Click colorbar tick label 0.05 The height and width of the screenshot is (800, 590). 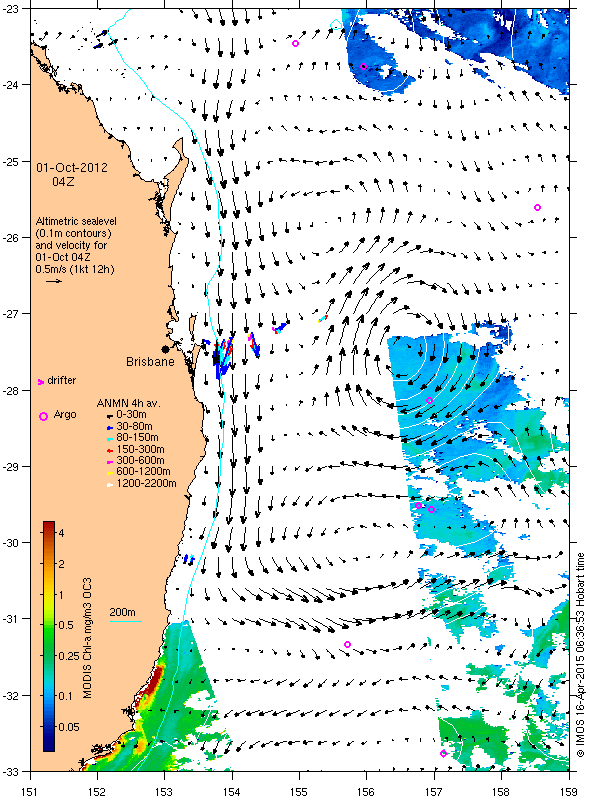[69, 727]
